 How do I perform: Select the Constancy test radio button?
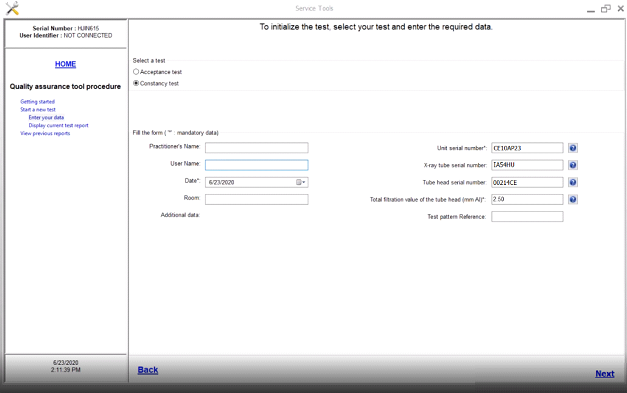coord(136,83)
